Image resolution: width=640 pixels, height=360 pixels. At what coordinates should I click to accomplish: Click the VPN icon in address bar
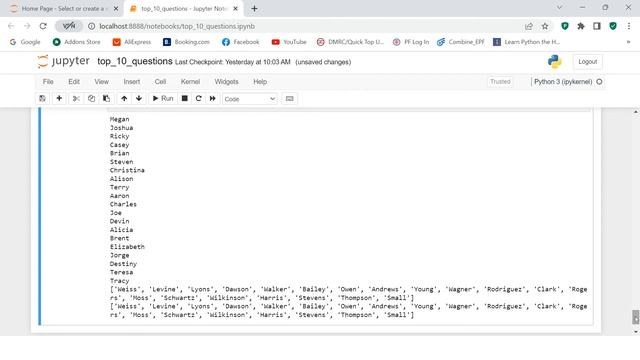point(69,26)
